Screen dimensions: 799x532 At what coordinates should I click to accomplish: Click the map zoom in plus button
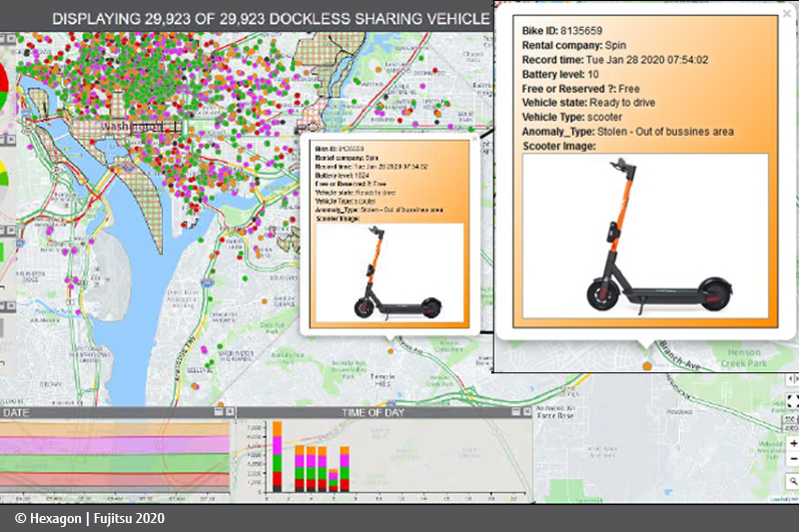pyautogui.click(x=793, y=444)
